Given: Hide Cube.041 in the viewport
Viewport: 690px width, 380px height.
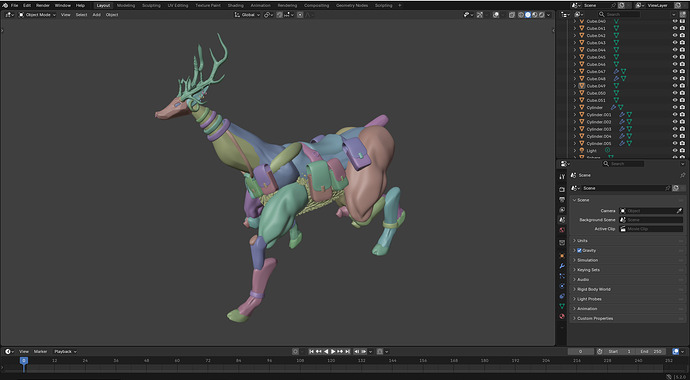Looking at the screenshot, I should click(x=675, y=28).
